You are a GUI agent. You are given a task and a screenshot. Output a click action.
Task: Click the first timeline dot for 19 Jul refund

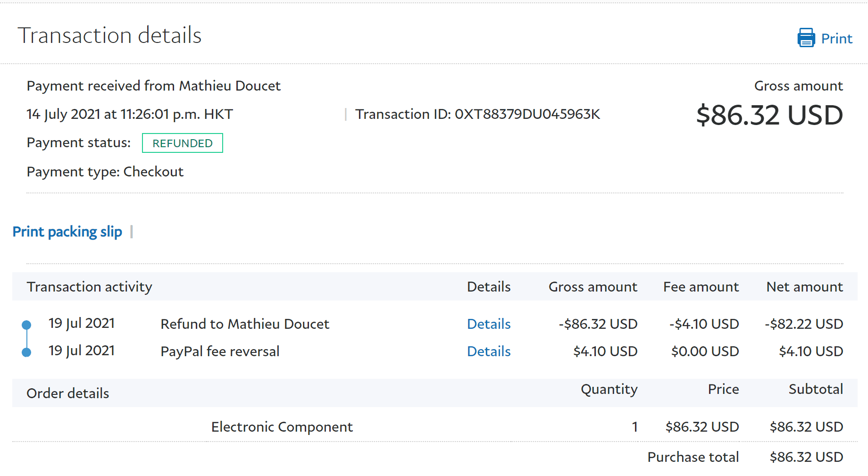pos(27,325)
